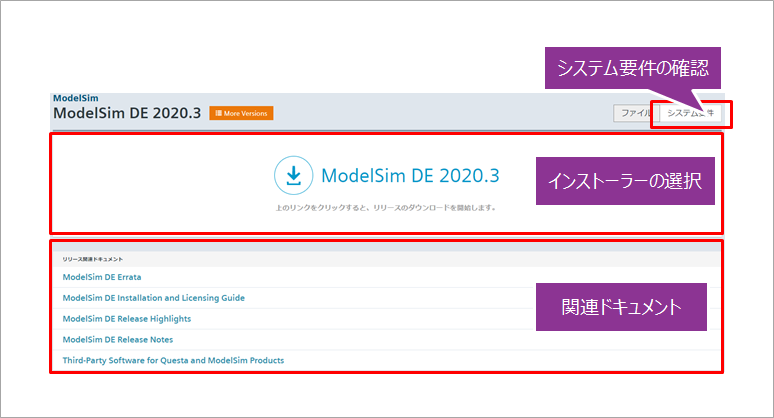Open the ModelSim DE Release Highlights link
This screenshot has width=774, height=418.
click(126, 319)
